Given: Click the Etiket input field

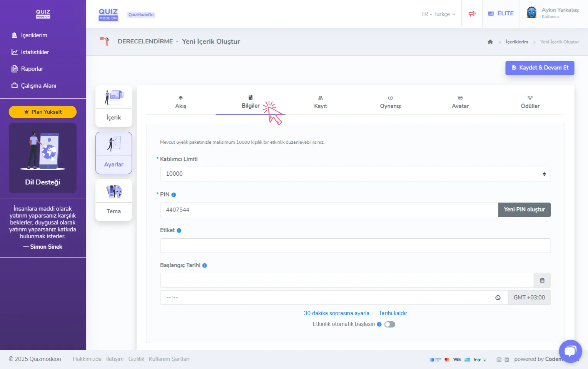Looking at the screenshot, I should tap(355, 246).
